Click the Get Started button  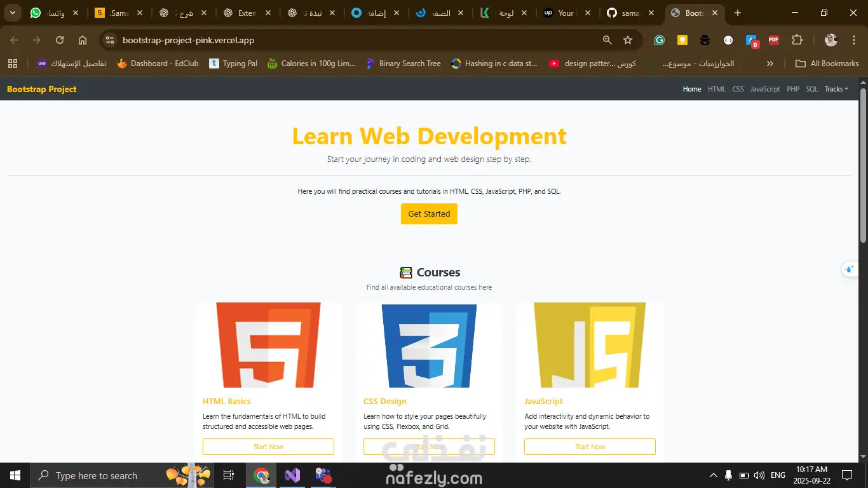pos(429,213)
